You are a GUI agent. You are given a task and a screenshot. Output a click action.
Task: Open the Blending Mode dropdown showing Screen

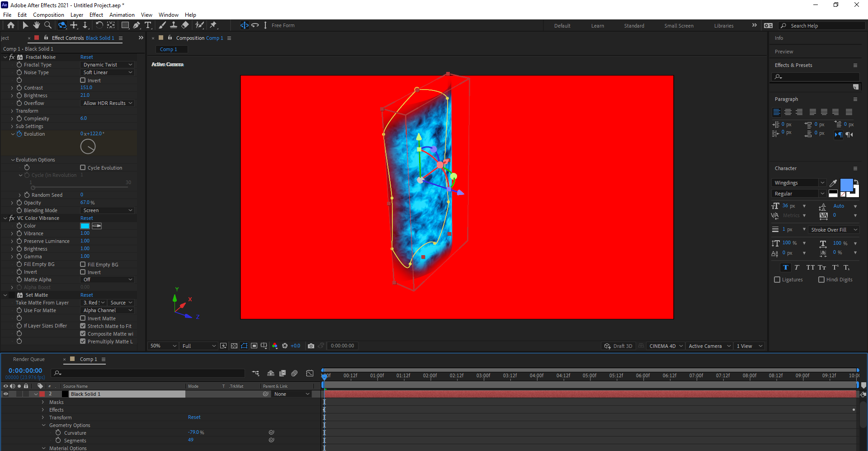[x=107, y=210]
